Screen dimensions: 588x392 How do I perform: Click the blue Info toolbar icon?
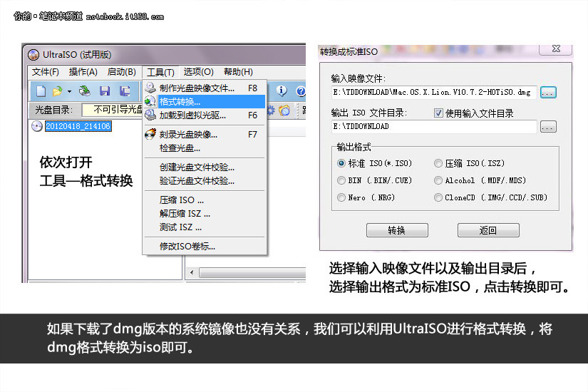[282, 91]
